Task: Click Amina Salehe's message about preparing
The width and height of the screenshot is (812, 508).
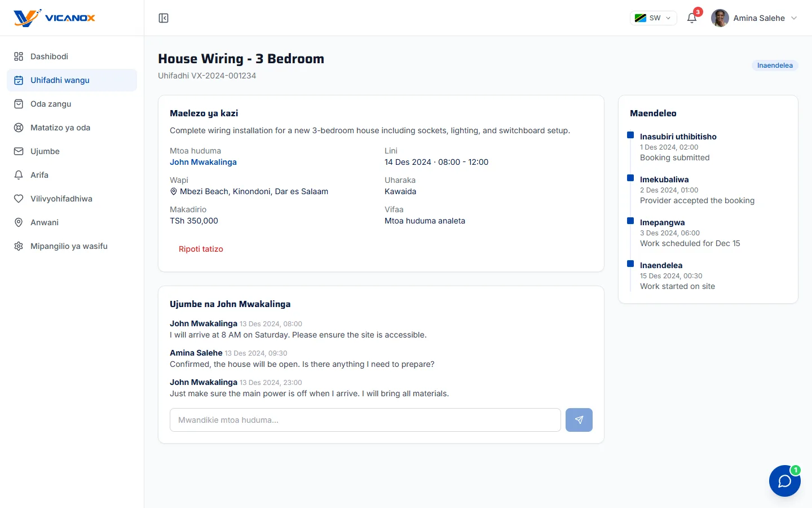Action: pos(302,364)
